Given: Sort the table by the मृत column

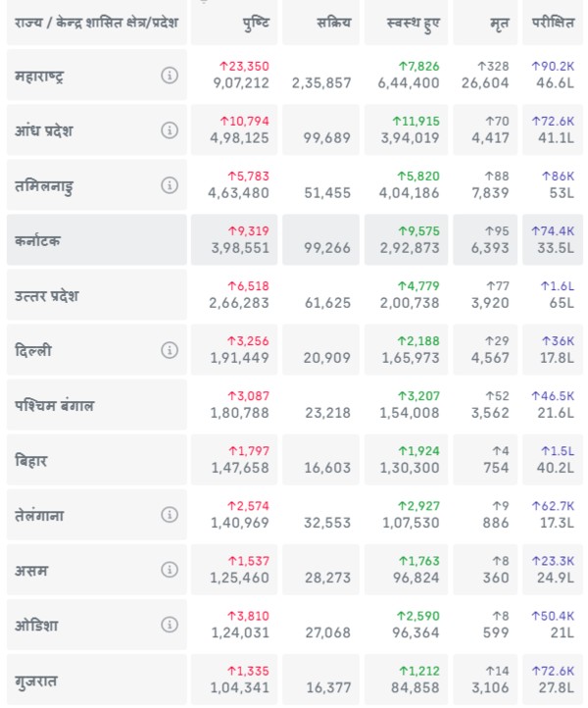Looking at the screenshot, I should pyautogui.click(x=500, y=22).
